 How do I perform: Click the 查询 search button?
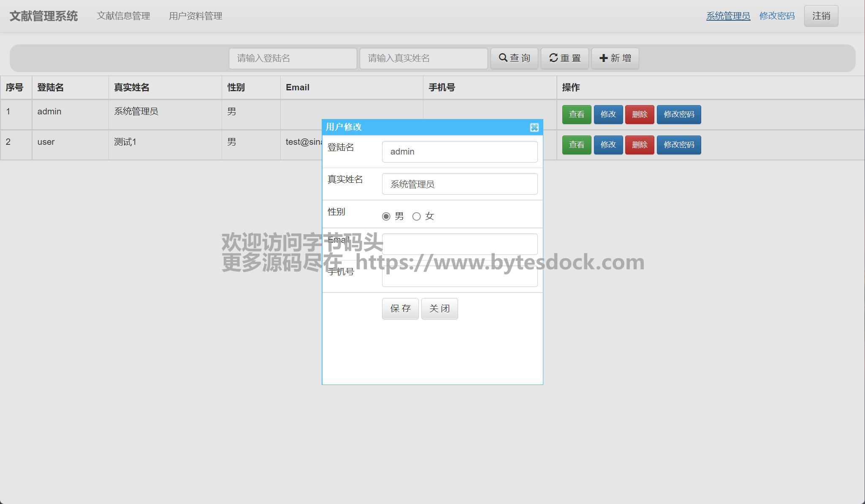click(514, 58)
